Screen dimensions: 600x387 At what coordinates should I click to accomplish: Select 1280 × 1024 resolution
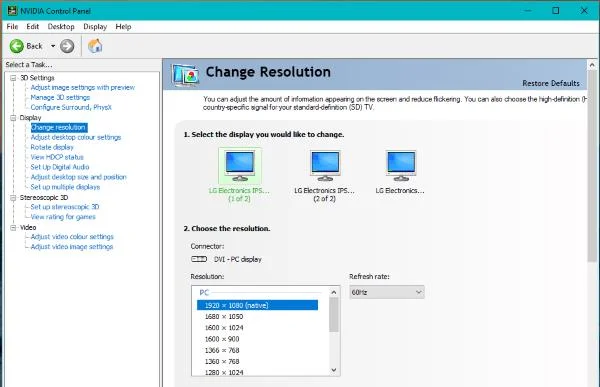pos(224,372)
